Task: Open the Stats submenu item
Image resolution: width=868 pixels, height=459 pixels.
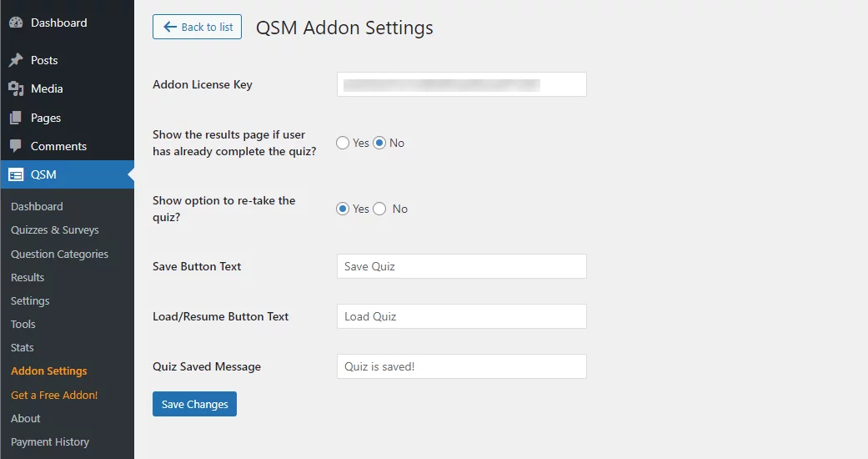Action: 23,347
